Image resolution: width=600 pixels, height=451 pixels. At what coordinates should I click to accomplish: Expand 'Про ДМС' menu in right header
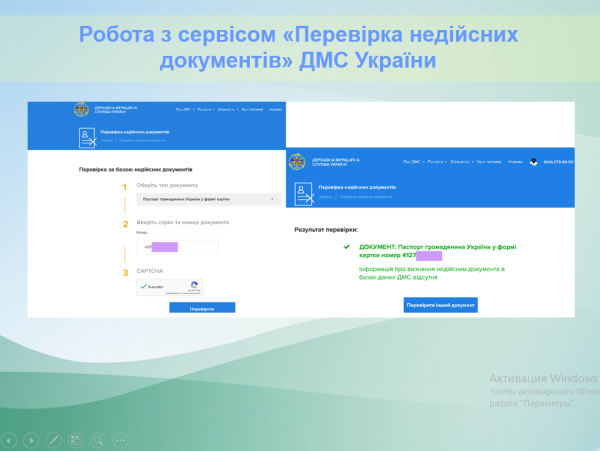411,161
